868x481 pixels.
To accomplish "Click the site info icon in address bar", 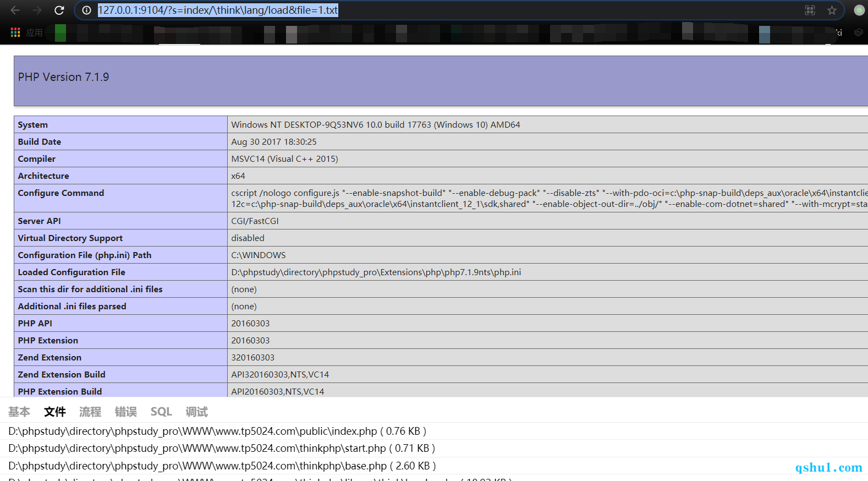I will (86, 10).
